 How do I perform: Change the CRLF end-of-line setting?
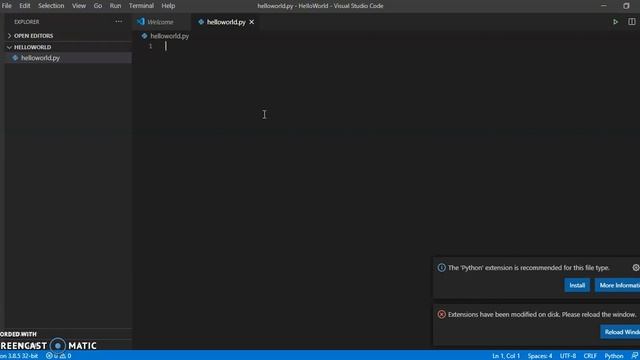pos(590,356)
